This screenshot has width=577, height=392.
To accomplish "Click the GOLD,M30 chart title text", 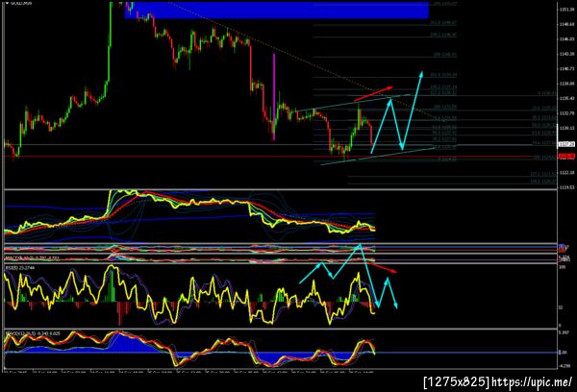I will 21,3.
